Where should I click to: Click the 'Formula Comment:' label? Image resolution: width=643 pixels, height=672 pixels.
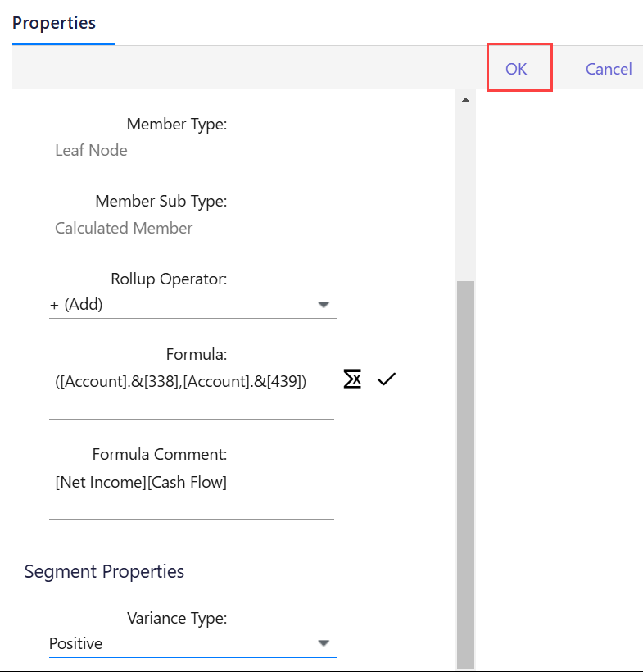[x=160, y=454]
